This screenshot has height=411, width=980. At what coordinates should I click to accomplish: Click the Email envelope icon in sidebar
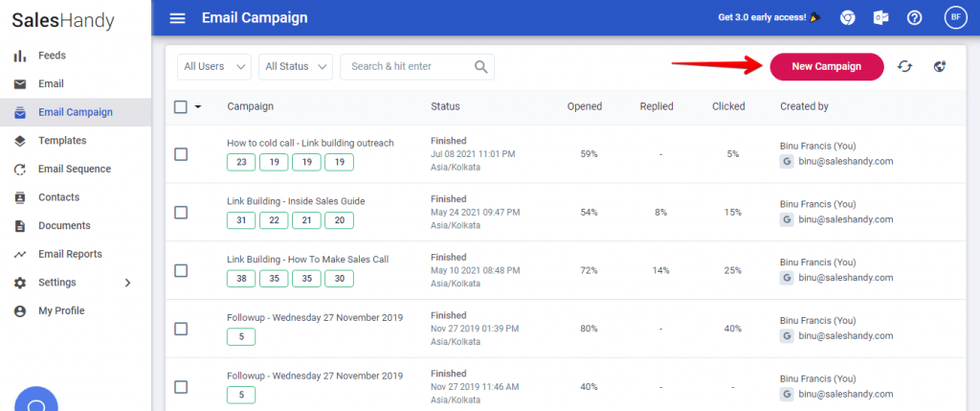click(x=20, y=83)
